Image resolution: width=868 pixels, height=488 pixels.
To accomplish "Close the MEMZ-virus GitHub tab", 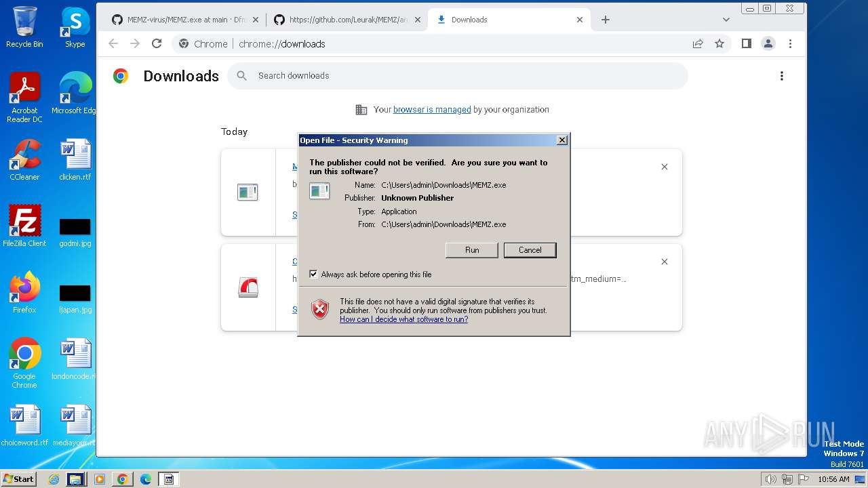I will pyautogui.click(x=256, y=20).
